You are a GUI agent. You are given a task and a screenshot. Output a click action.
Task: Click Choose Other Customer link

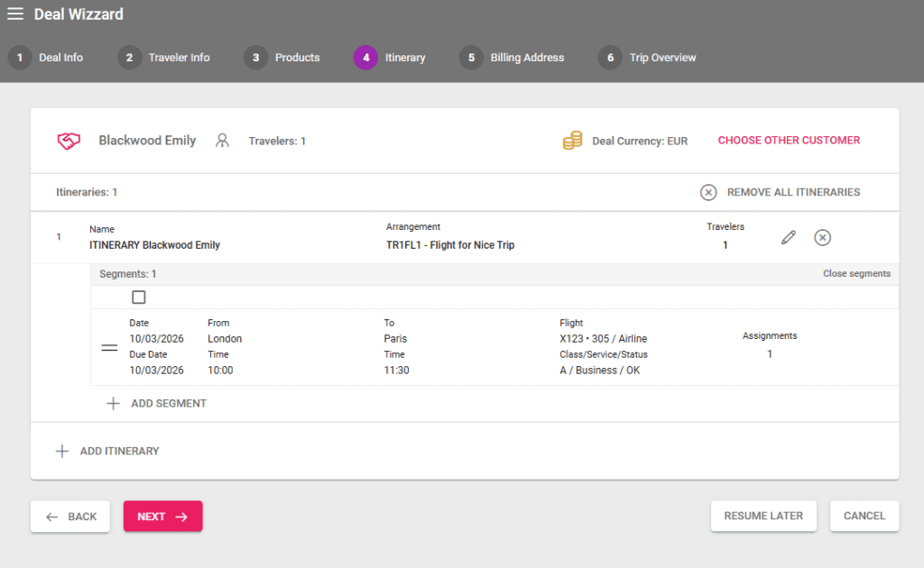click(x=789, y=141)
